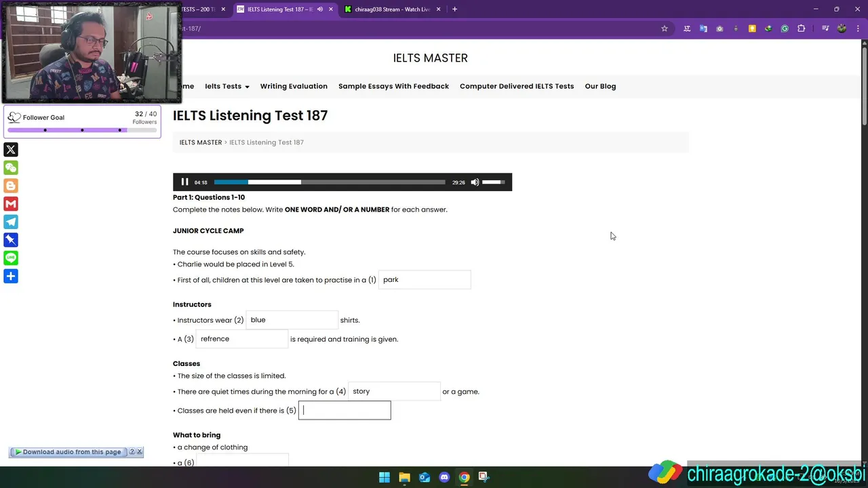Open Chrome from taskbar
The image size is (868, 488).
464,477
